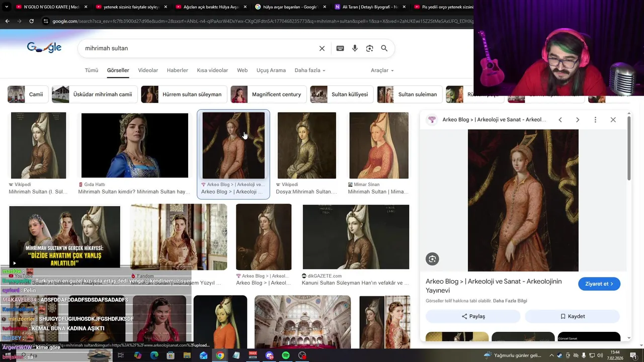Click the browser back arrow

(7, 21)
